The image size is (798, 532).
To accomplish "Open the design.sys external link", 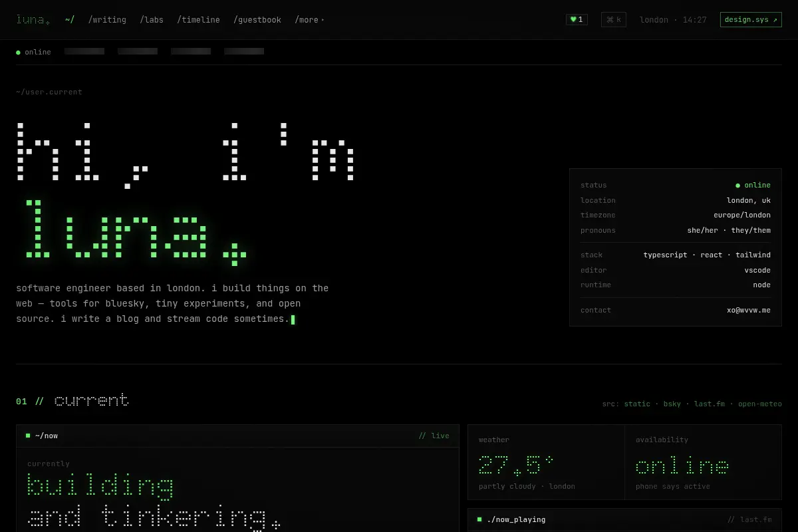I will [x=751, y=20].
